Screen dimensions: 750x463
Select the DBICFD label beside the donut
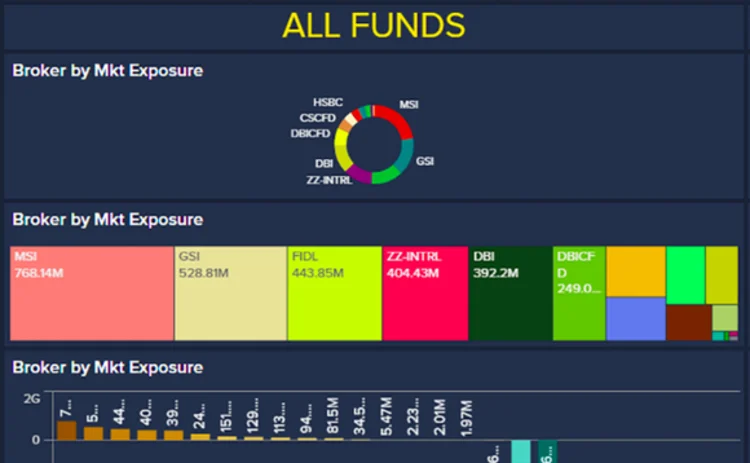pyautogui.click(x=310, y=133)
